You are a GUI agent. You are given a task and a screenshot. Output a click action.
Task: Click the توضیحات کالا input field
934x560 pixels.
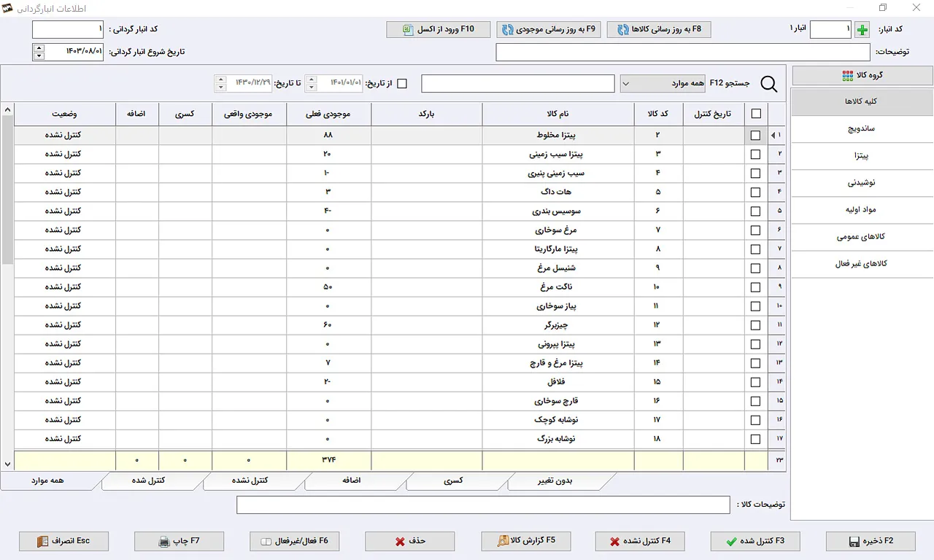pyautogui.click(x=482, y=505)
